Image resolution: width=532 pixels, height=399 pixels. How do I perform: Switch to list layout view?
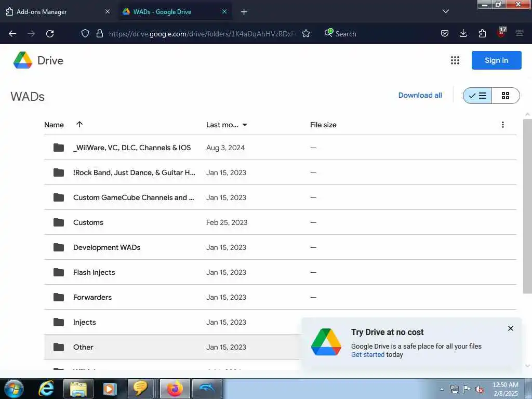[x=477, y=96]
